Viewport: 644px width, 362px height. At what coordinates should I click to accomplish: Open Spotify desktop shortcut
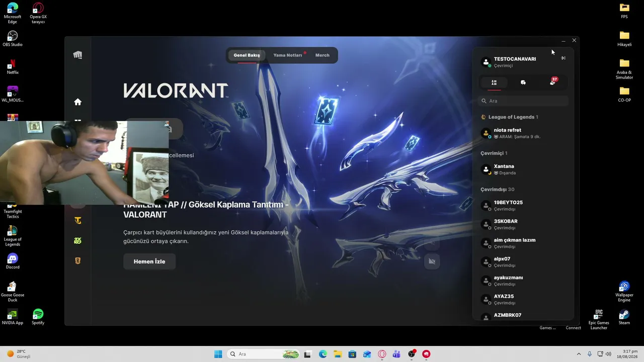point(38,317)
